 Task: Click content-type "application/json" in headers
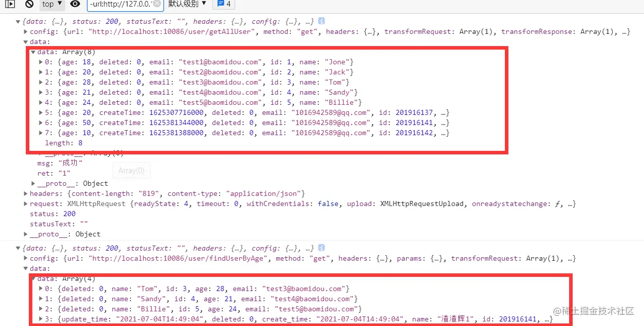point(263,193)
